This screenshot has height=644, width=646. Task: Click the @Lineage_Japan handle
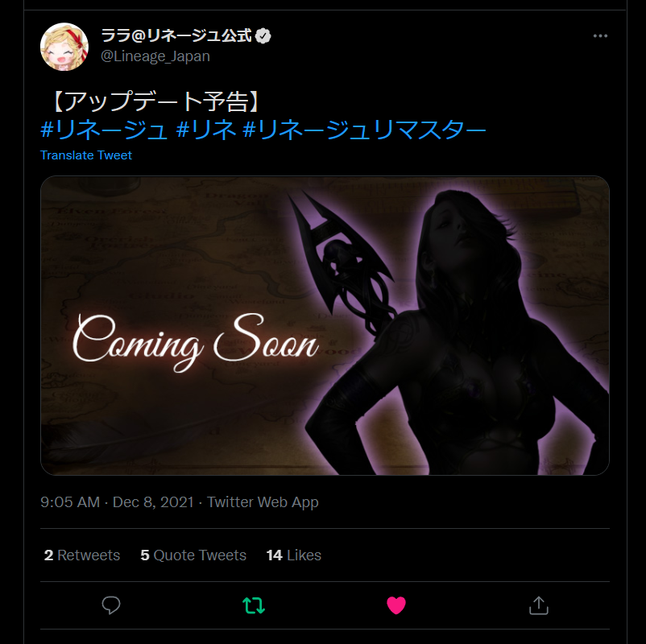155,56
